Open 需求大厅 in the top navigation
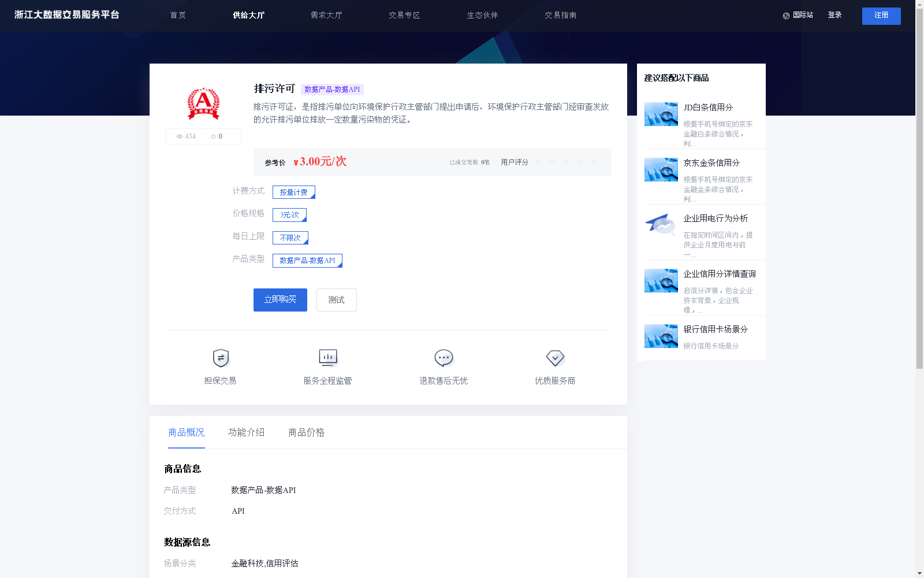924x578 pixels. tap(326, 15)
